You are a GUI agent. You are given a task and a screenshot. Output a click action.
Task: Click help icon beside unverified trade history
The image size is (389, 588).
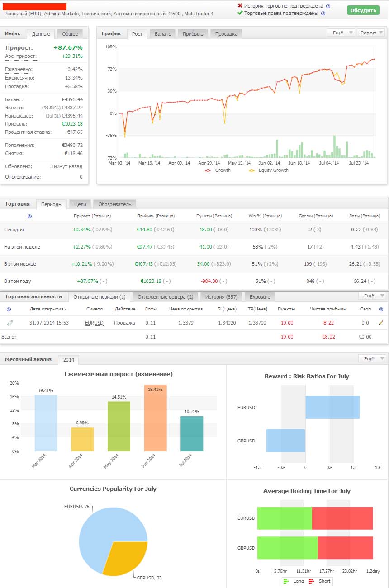(328, 6)
